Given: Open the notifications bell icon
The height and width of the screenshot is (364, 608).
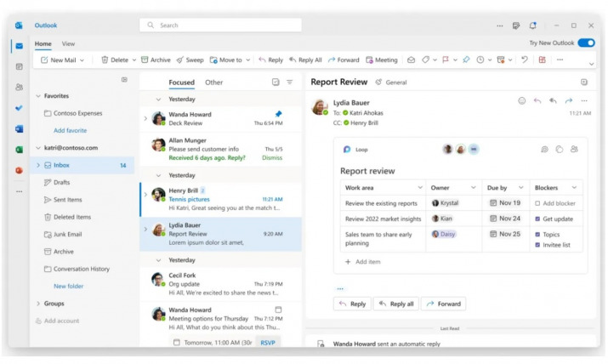Looking at the screenshot, I should coord(533,26).
